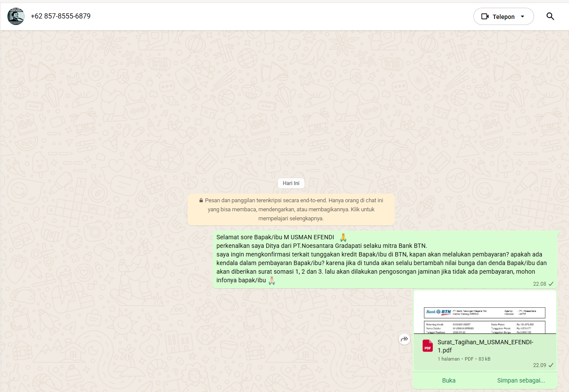Open the PDF with Buka
Viewport: 569px width, 392px height.
click(448, 380)
